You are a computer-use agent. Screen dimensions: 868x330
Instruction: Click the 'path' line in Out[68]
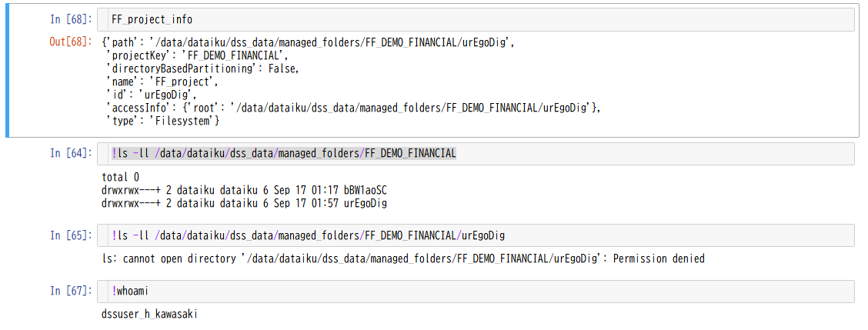pyautogui.click(x=309, y=42)
